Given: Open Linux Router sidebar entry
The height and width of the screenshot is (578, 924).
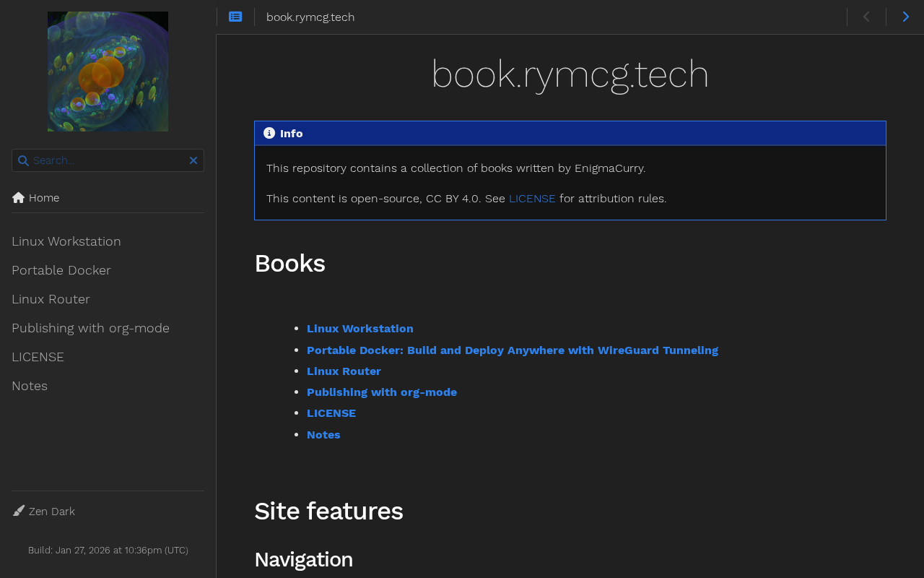Looking at the screenshot, I should pyautogui.click(x=51, y=299).
